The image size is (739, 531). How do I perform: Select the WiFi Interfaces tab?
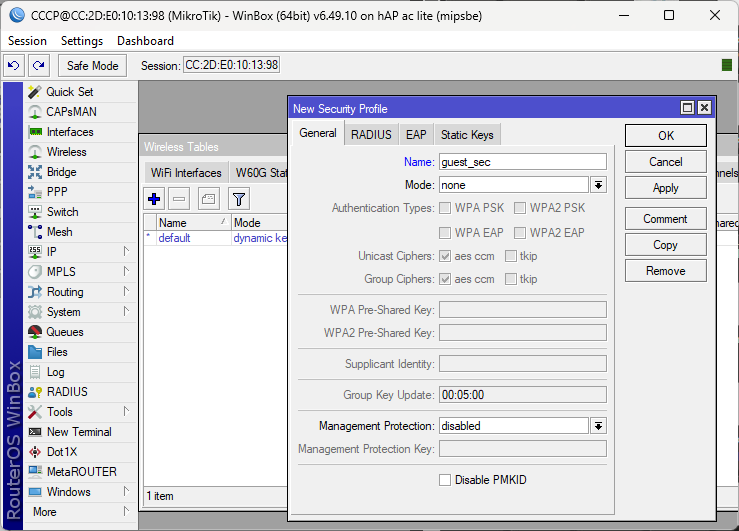(186, 173)
